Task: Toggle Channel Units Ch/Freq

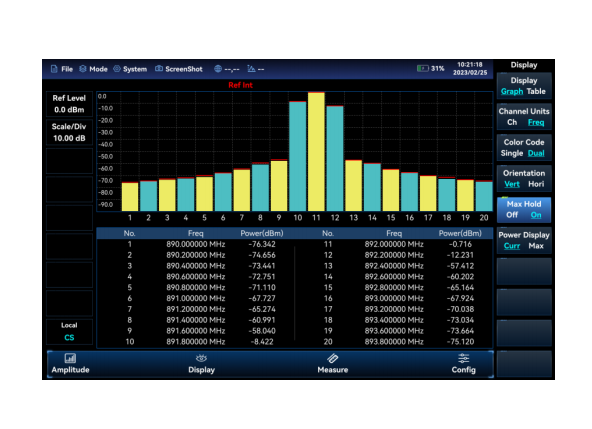Action: (x=524, y=117)
